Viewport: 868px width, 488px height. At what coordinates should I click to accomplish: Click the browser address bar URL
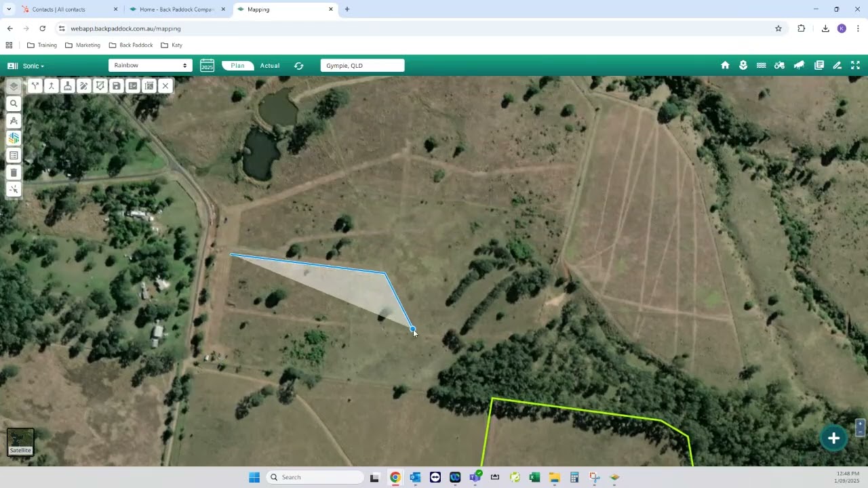125,28
